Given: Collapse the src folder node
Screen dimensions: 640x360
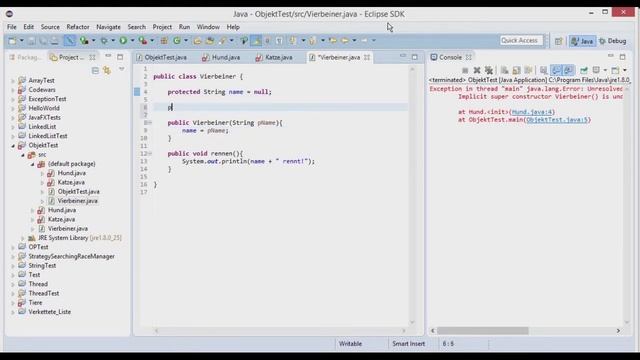Looking at the screenshot, I should 23,155.
